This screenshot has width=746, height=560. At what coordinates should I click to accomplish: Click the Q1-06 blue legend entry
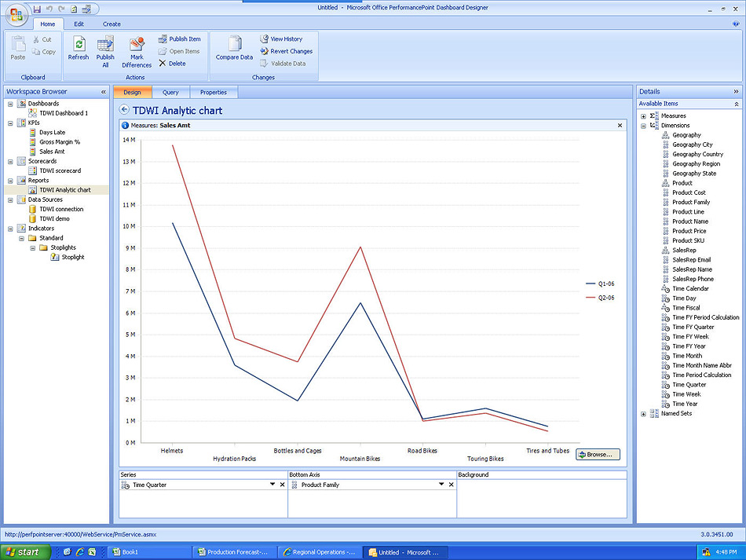pyautogui.click(x=600, y=284)
